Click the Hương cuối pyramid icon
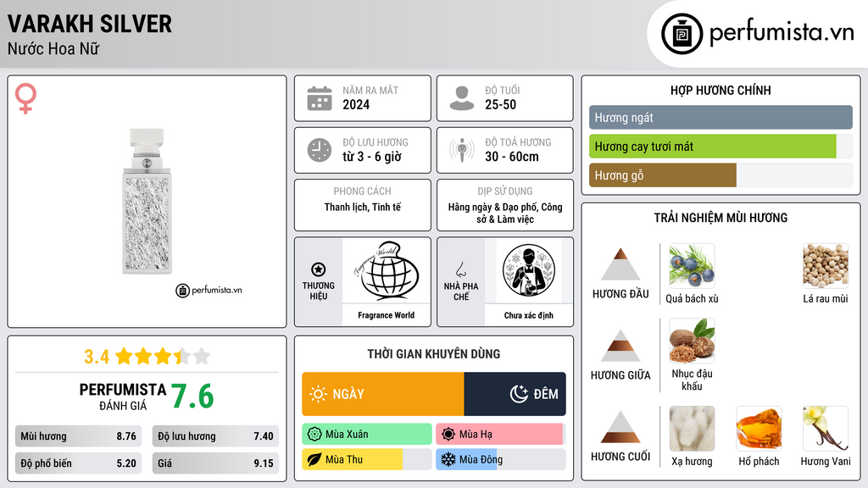The image size is (868, 488). pyautogui.click(x=620, y=427)
